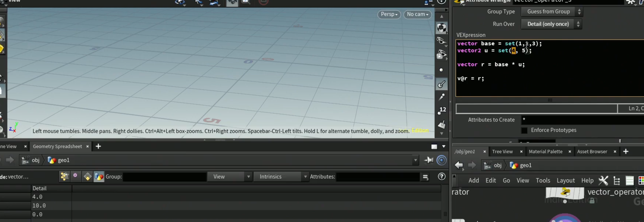Open the Layout menu in network editor

[x=565, y=180]
